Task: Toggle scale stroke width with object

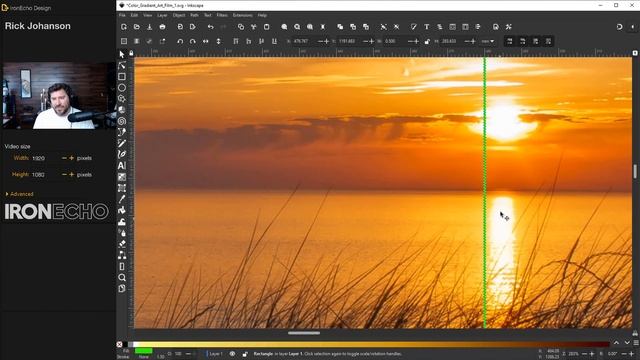Action: (x=509, y=41)
